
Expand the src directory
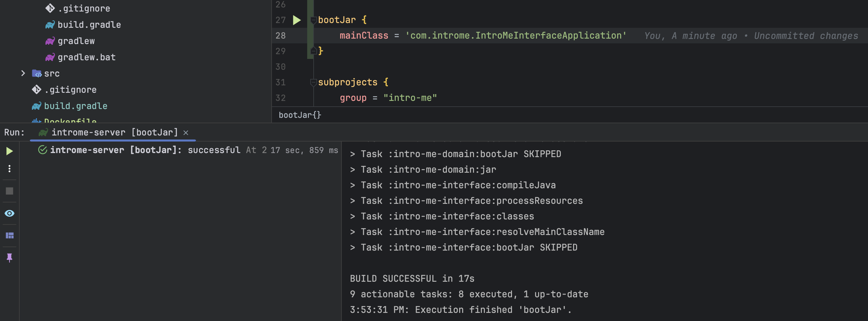point(23,73)
